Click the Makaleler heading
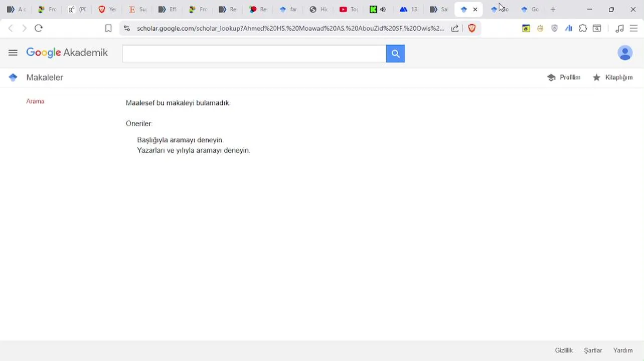This screenshot has width=644, height=361. tap(45, 77)
